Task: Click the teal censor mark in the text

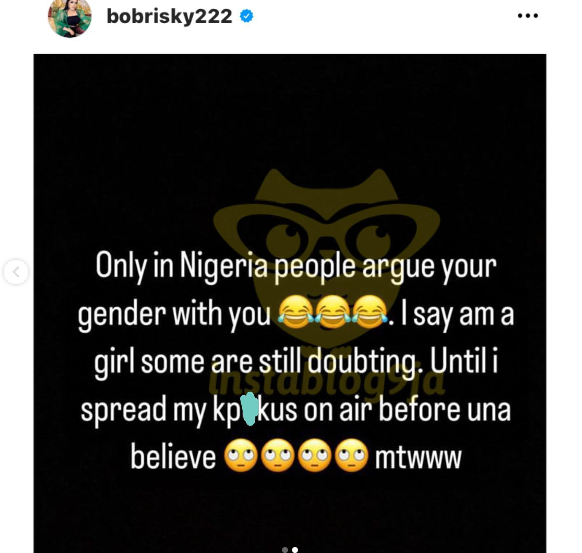Action: tap(249, 408)
